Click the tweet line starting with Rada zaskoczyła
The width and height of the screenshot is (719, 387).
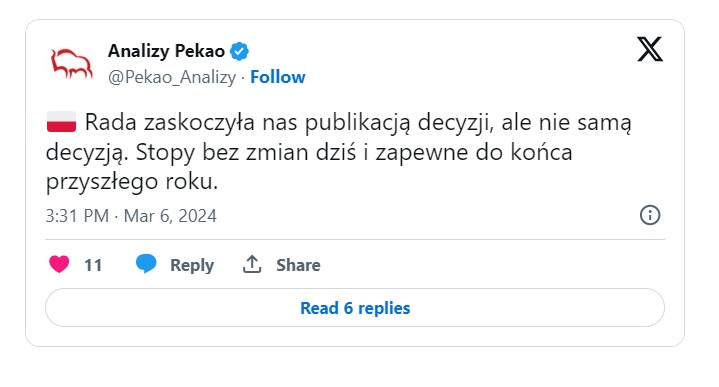point(358,122)
